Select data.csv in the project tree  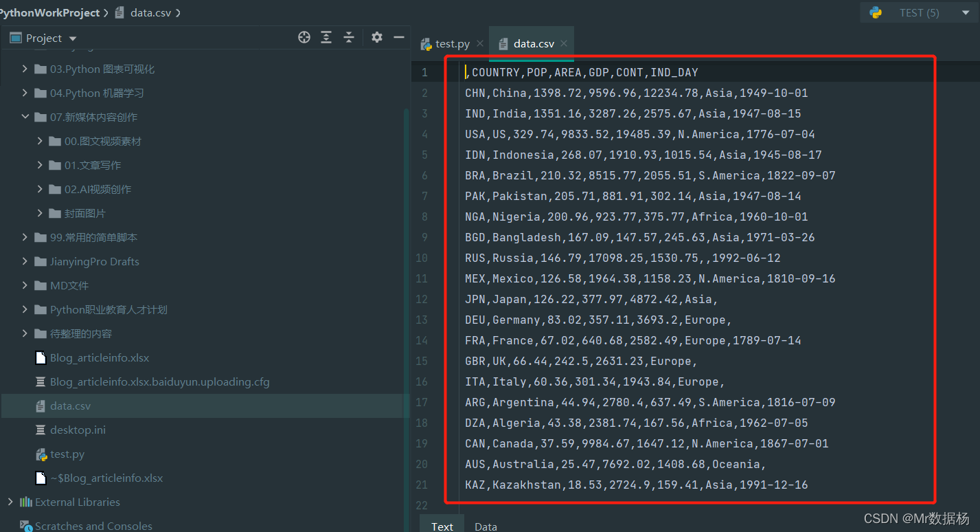[x=70, y=406]
